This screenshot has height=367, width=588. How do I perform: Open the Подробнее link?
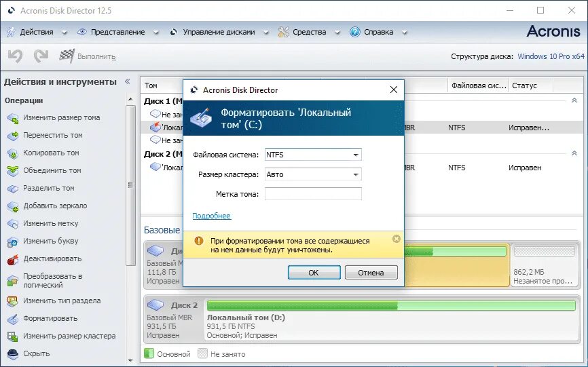[x=211, y=216]
